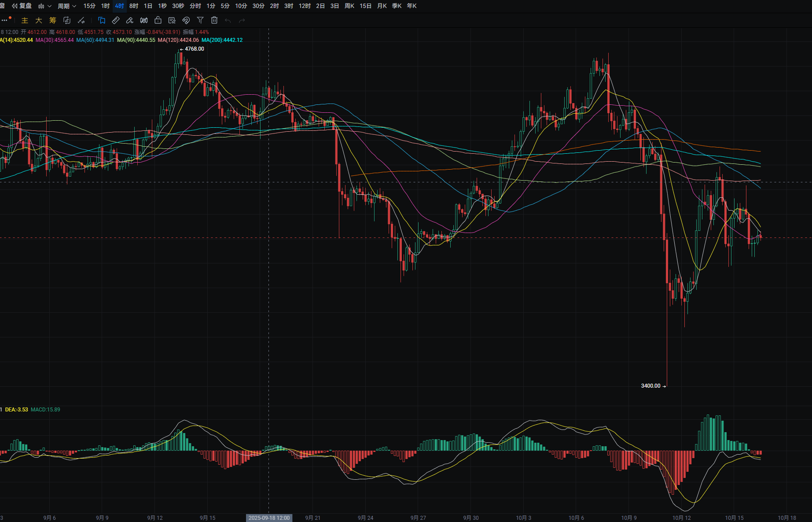Click the 复盘 replay button
This screenshot has width=812, height=522.
click(x=22, y=6)
